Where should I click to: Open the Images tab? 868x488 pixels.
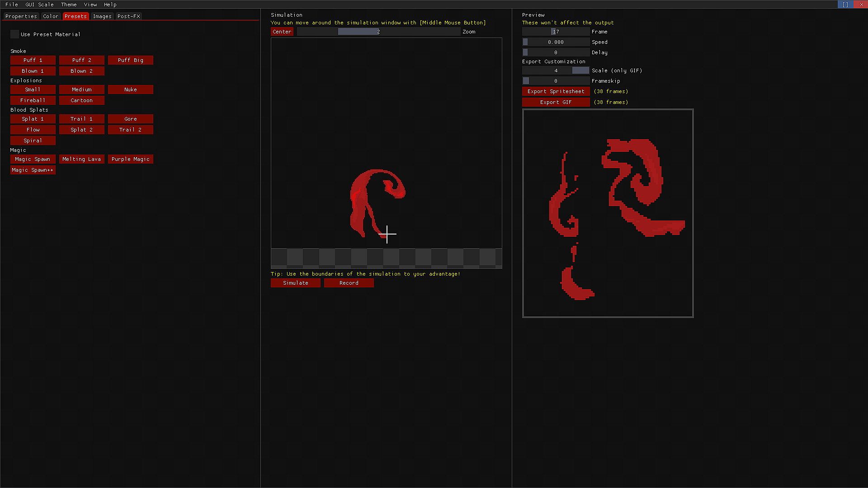pyautogui.click(x=102, y=16)
